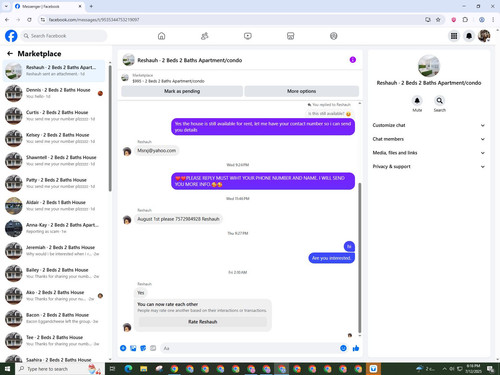Open the Marketplace storefront icon
The height and width of the screenshot is (375, 500).
coord(291,36)
